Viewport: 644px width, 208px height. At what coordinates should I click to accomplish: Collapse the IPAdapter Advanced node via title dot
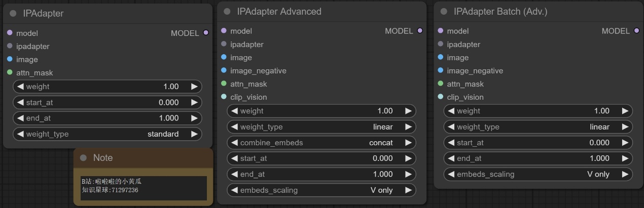tap(227, 12)
